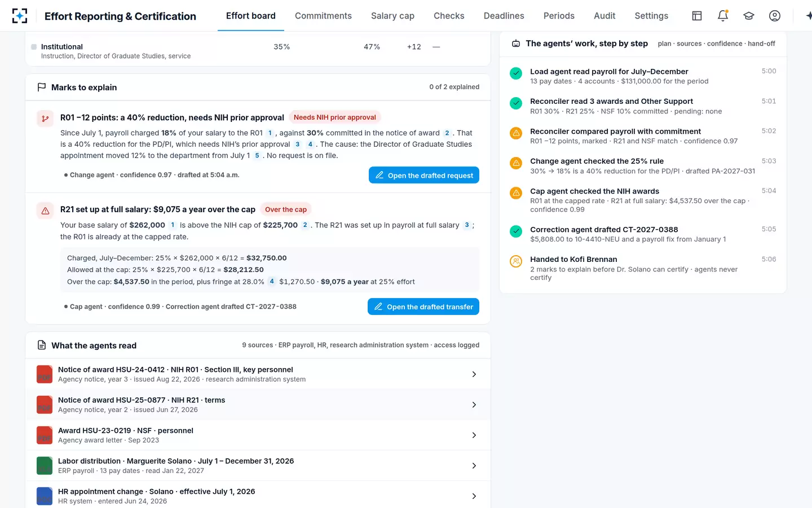Image resolution: width=812 pixels, height=508 pixels.
Task: Open the notifications bell
Action: (723, 16)
